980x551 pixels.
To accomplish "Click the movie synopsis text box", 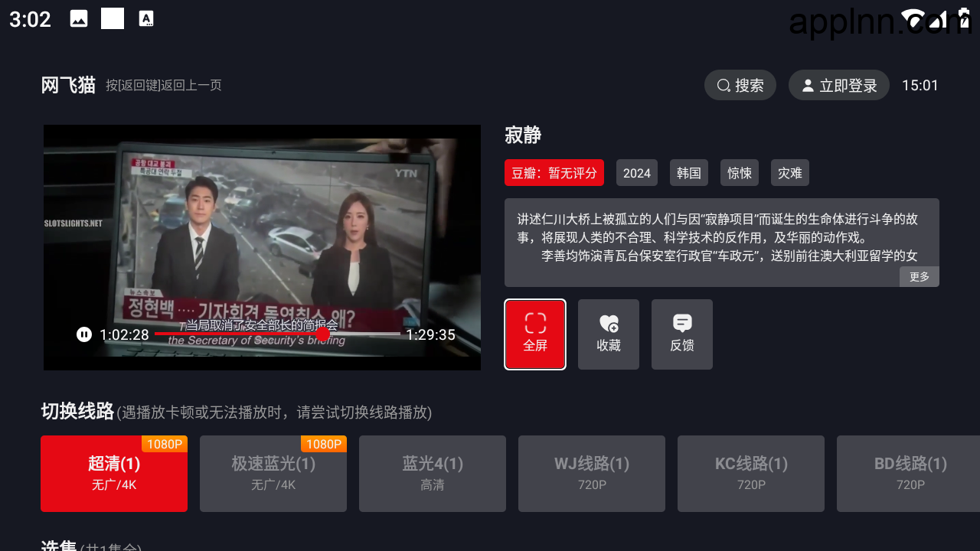I will coord(722,243).
